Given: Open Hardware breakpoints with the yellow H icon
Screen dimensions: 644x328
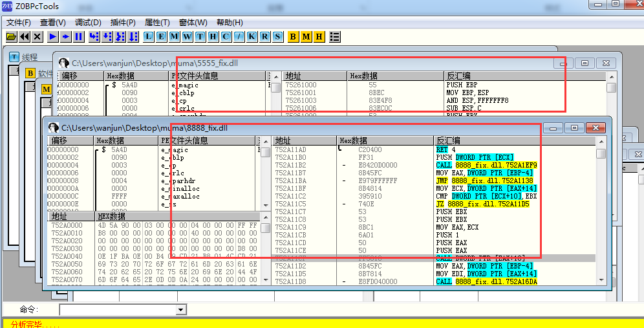Looking at the screenshot, I should (319, 37).
